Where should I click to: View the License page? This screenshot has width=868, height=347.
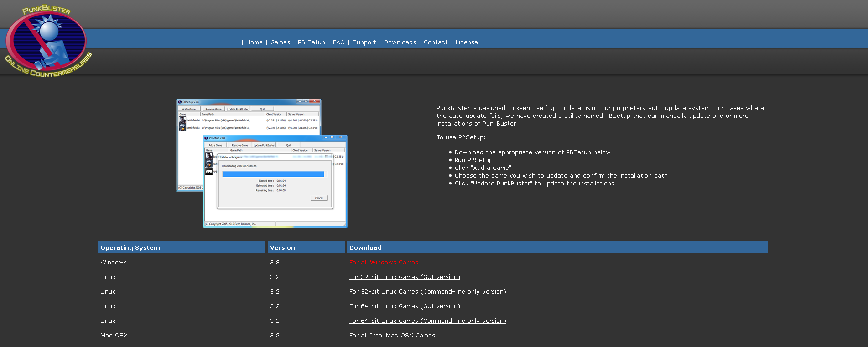(467, 42)
